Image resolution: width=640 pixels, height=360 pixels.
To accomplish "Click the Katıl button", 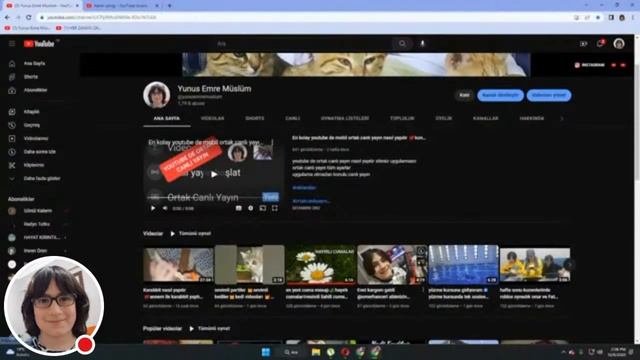I will [464, 95].
